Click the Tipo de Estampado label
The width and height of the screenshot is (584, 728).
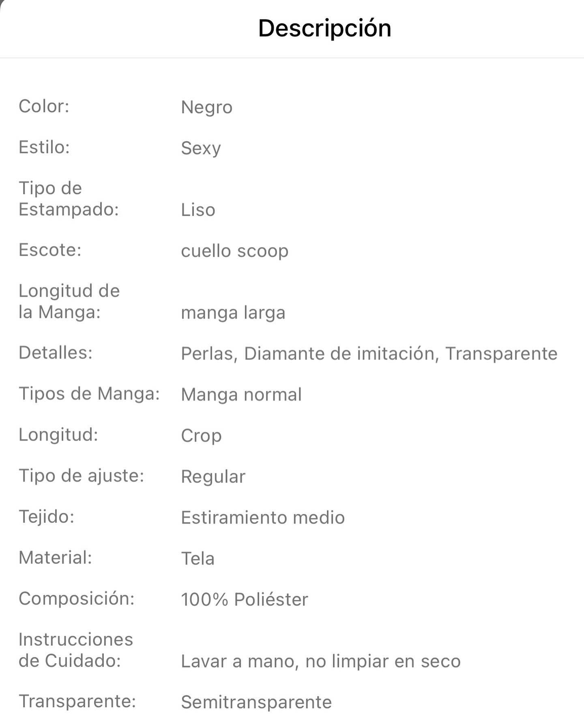click(69, 199)
